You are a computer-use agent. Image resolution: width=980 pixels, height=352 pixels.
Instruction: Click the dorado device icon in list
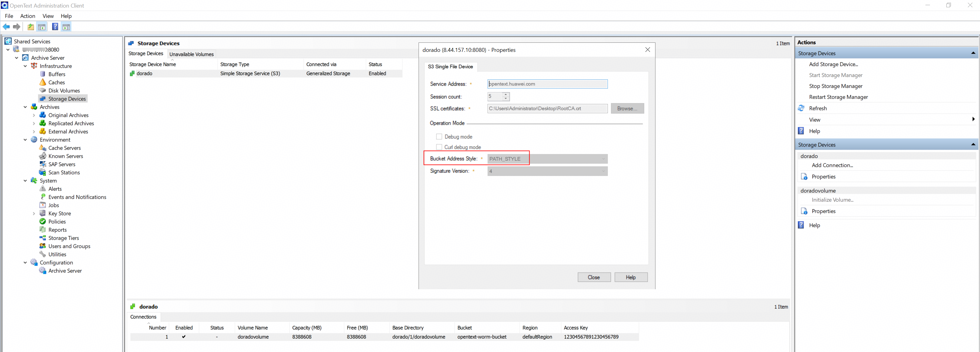tap(132, 73)
